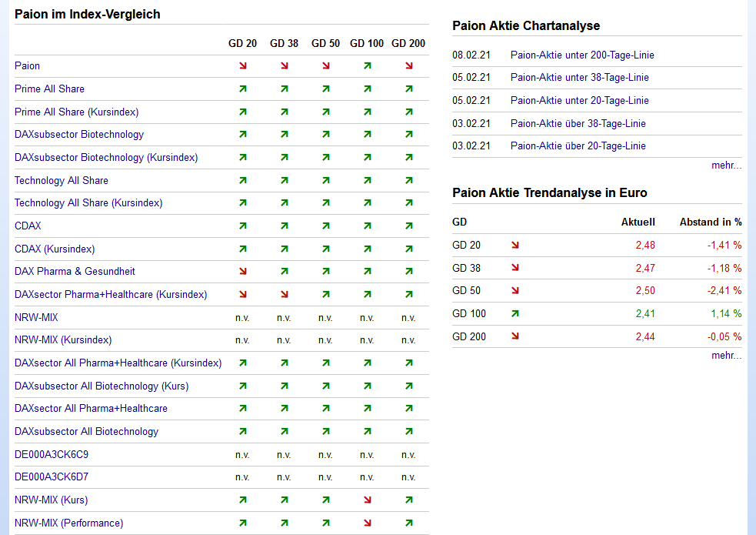Click DAX Pharma & Gesundheit red GD 20 arrow
Screen dimensions: 756x535
tap(242, 272)
